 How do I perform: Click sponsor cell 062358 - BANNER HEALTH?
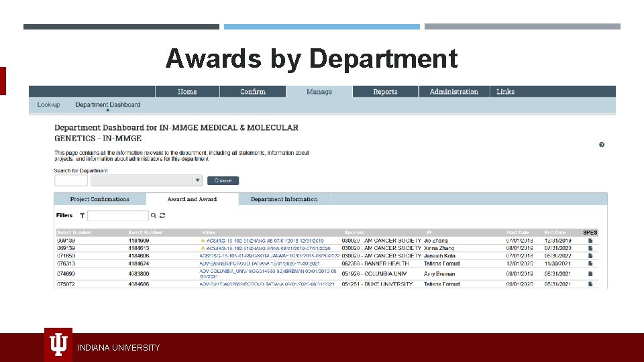(376, 263)
